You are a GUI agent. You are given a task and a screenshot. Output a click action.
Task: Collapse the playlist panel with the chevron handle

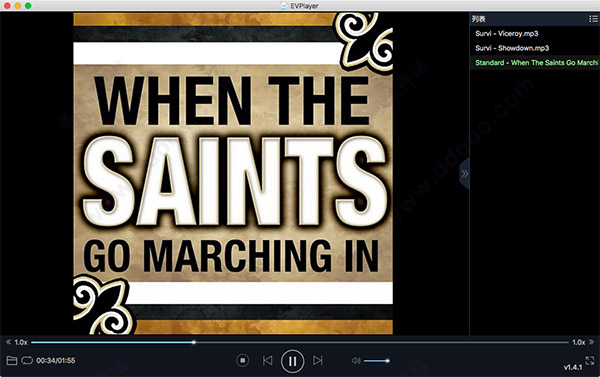[x=465, y=173]
